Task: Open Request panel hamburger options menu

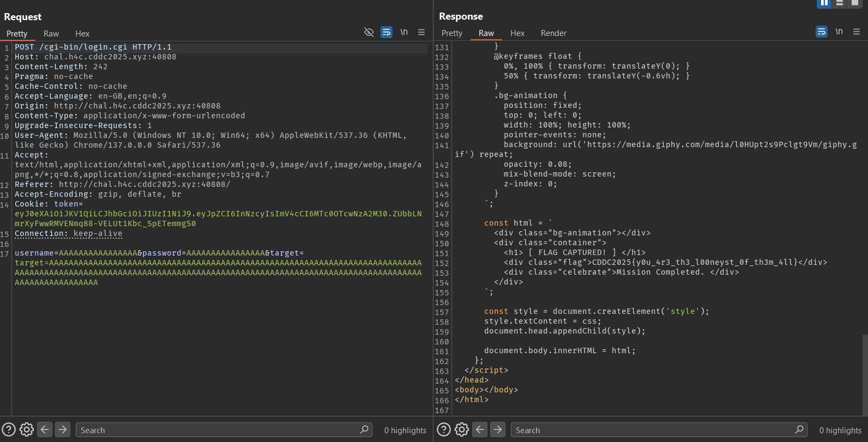Action: pos(421,32)
